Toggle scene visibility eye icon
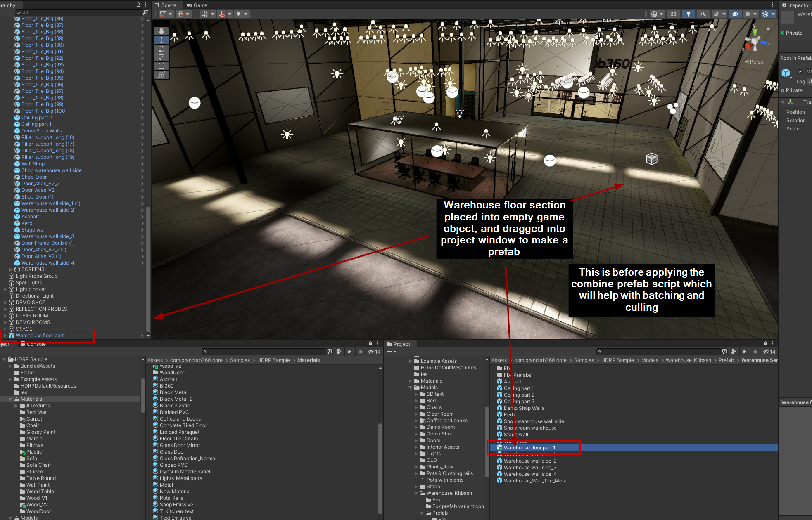 pos(735,14)
